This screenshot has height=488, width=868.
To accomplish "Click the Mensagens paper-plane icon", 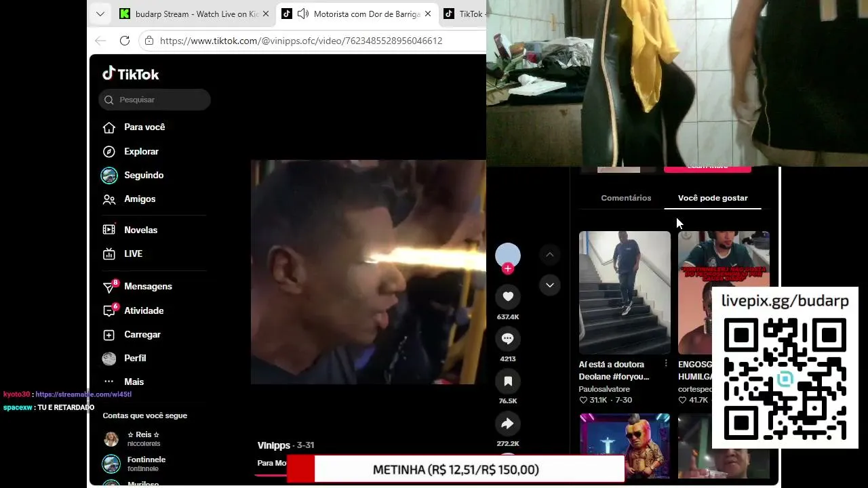I will coord(108,287).
